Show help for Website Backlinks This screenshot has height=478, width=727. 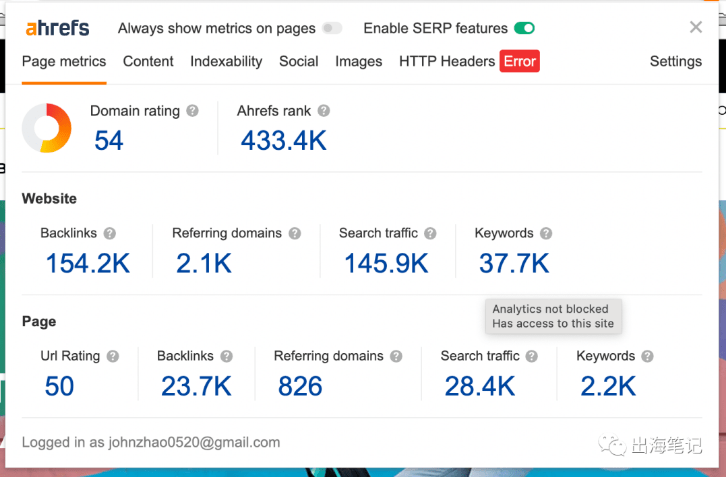click(109, 233)
